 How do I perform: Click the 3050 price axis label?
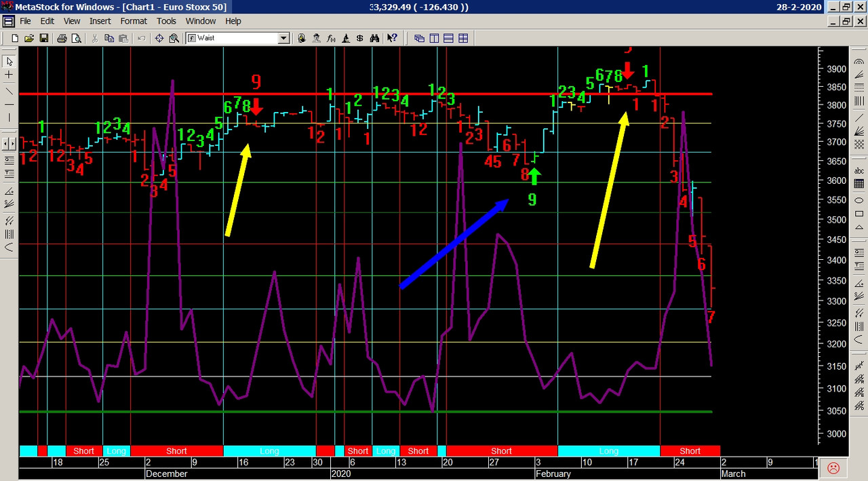coord(837,410)
